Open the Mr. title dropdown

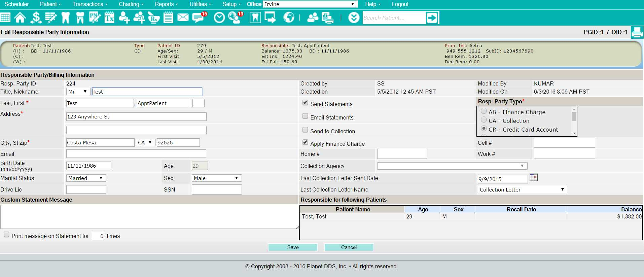coord(78,92)
